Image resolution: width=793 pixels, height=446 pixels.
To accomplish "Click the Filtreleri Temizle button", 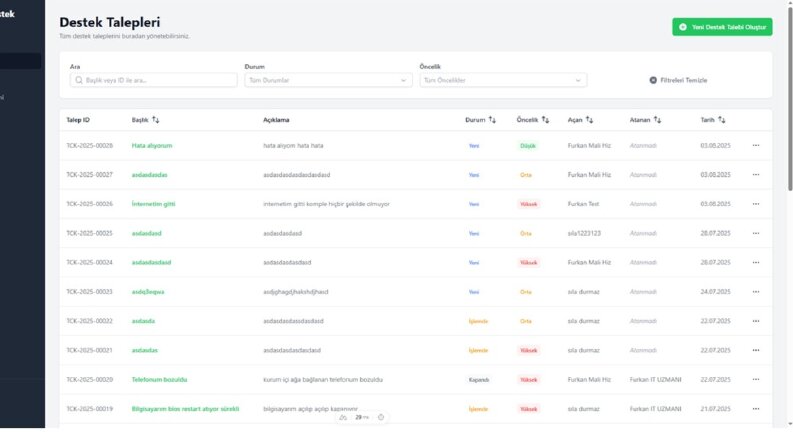I will (x=678, y=80).
